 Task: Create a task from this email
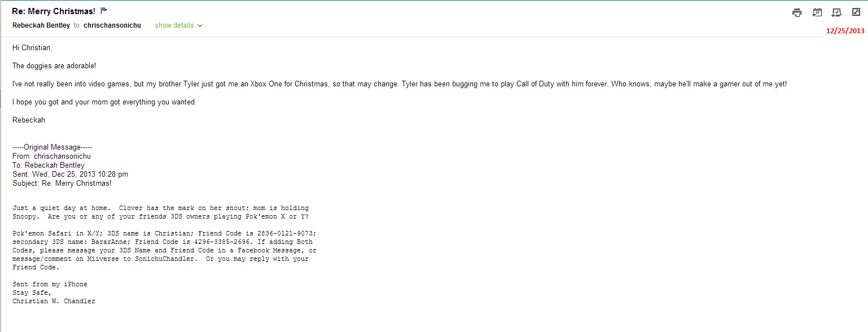coord(836,12)
